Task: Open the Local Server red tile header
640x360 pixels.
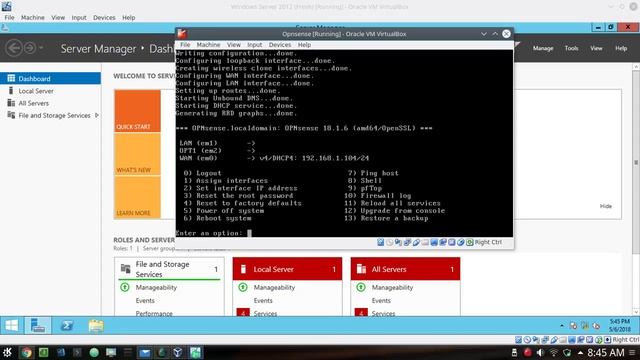Action: (287, 269)
